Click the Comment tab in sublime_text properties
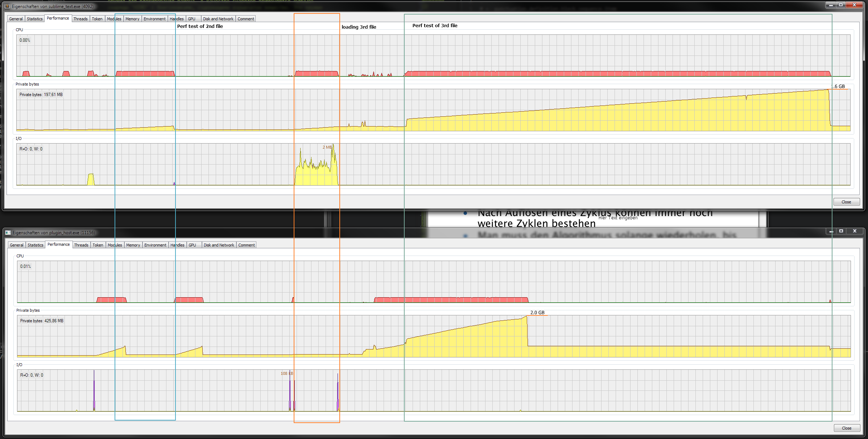The image size is (868, 439). pyautogui.click(x=245, y=19)
